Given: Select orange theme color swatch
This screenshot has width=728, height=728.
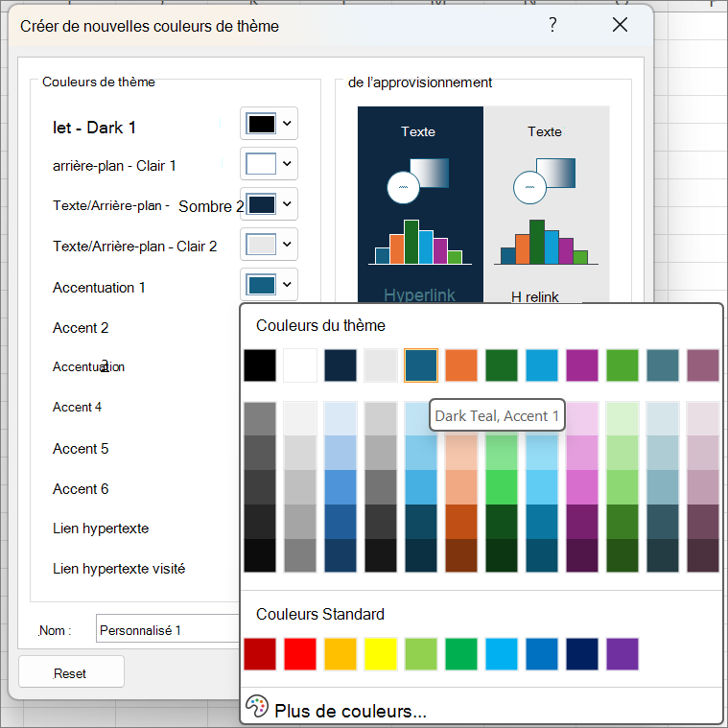Looking at the screenshot, I should [x=461, y=365].
